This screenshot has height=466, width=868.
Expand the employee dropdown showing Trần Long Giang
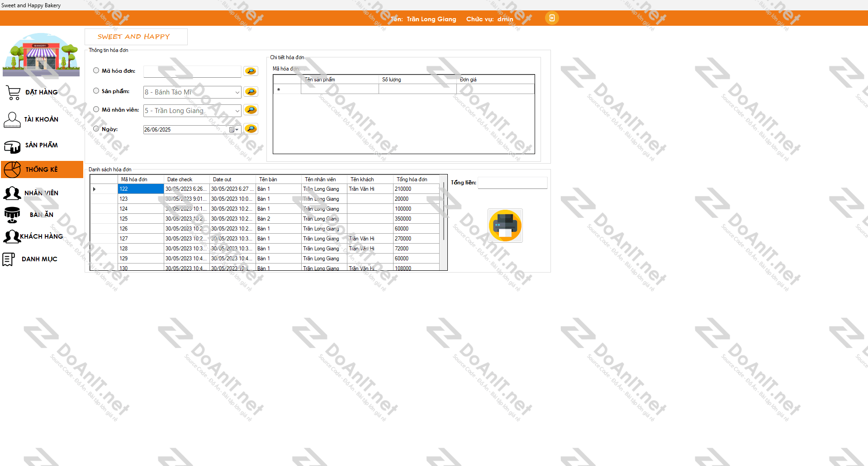237,111
